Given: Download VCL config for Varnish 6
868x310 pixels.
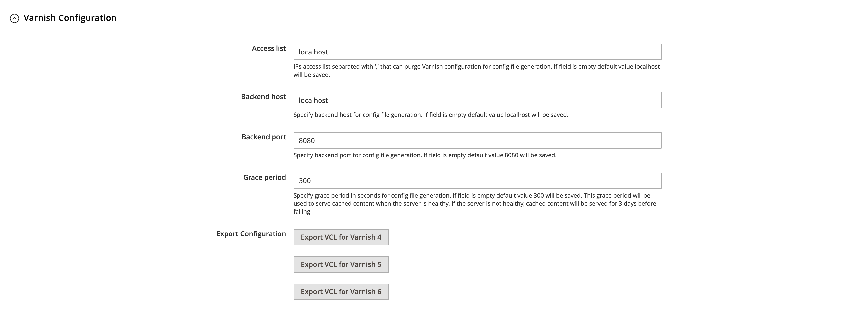Looking at the screenshot, I should point(341,291).
